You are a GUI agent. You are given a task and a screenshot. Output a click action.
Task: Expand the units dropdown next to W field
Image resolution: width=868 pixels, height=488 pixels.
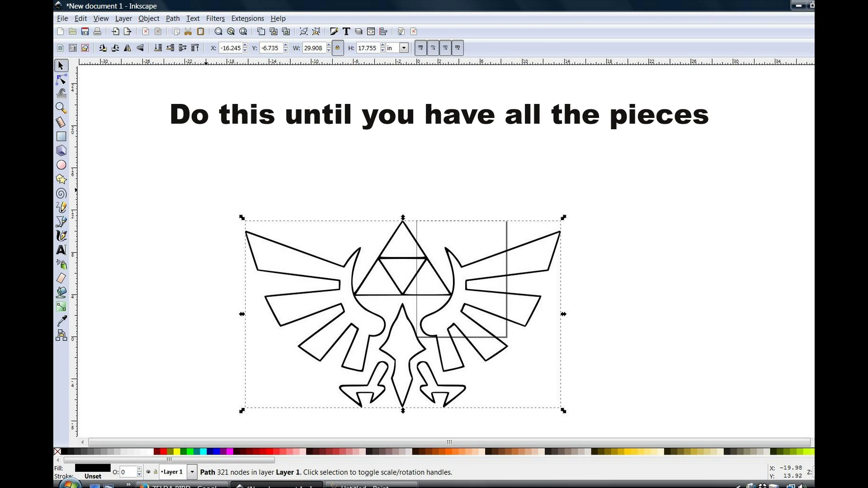point(404,47)
